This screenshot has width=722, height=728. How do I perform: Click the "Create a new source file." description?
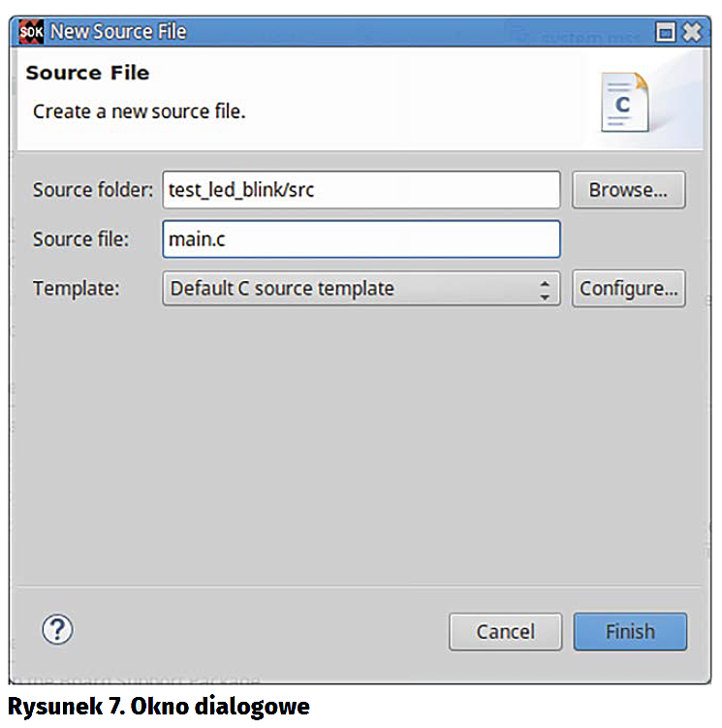139,111
